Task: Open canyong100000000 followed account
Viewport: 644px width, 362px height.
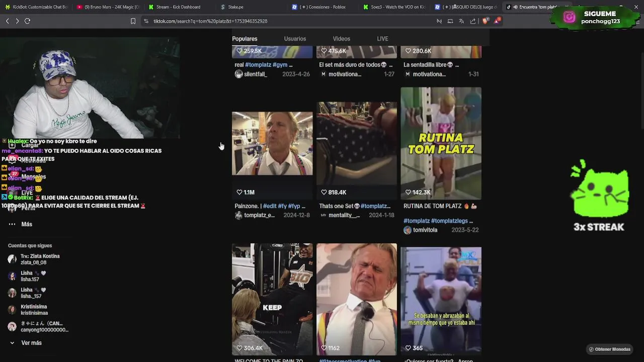Action: click(x=38, y=327)
